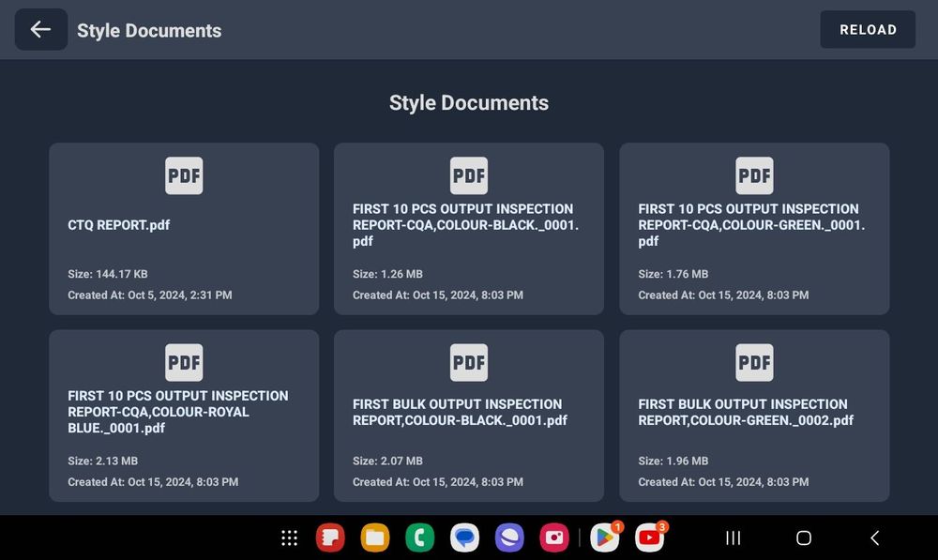Open PDF icon for BULK OUTPUT COLOUR-GREEN report
The height and width of the screenshot is (560, 938).
coord(754,363)
